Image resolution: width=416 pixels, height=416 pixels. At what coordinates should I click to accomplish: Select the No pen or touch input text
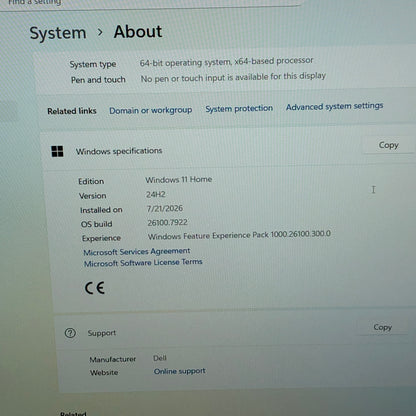pyautogui.click(x=233, y=78)
